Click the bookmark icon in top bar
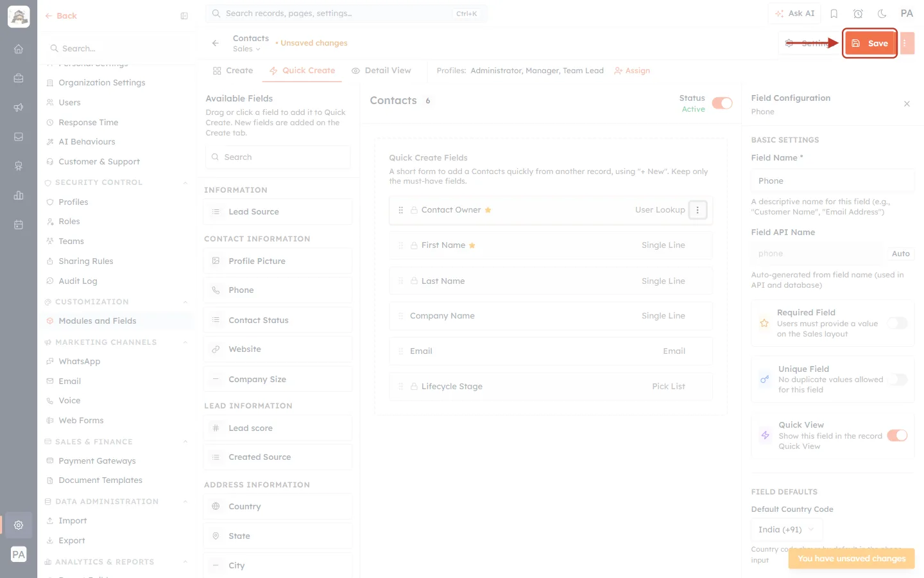 tap(834, 13)
